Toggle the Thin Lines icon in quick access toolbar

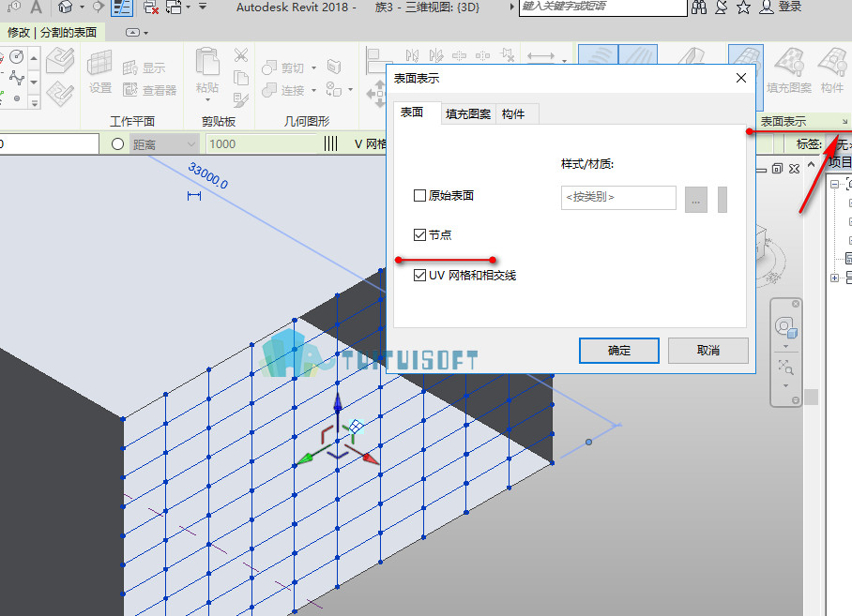(x=122, y=8)
